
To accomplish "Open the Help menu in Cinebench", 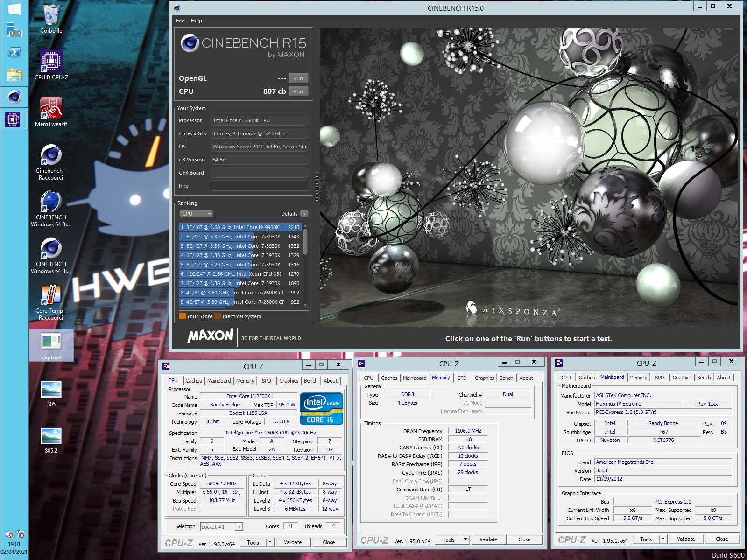I will coord(197,21).
